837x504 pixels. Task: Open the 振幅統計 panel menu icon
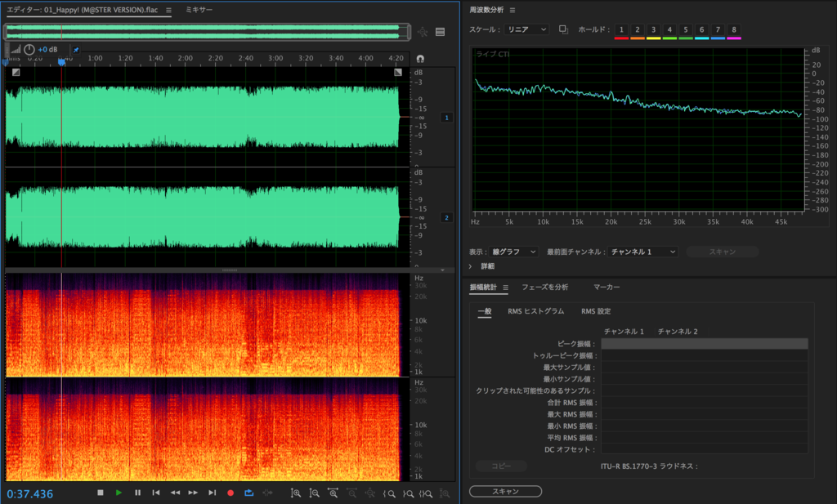[x=505, y=288]
